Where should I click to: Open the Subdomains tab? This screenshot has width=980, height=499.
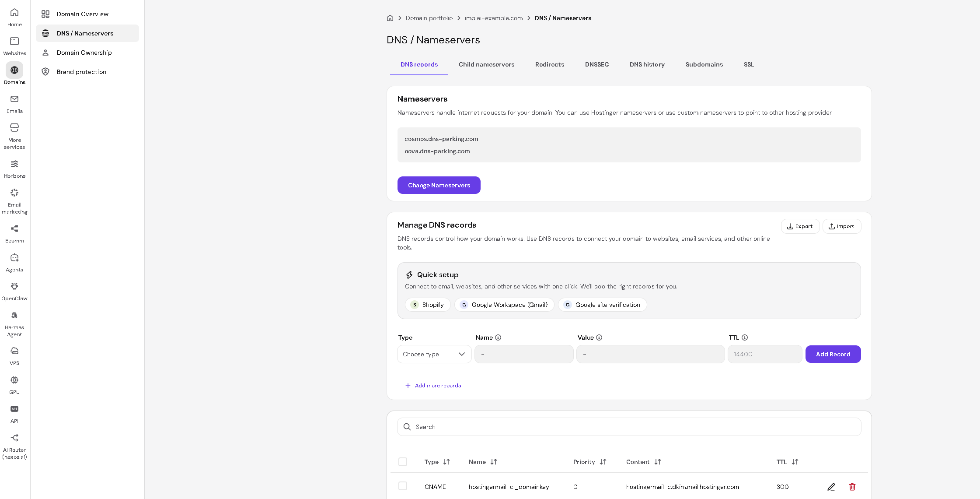[704, 64]
